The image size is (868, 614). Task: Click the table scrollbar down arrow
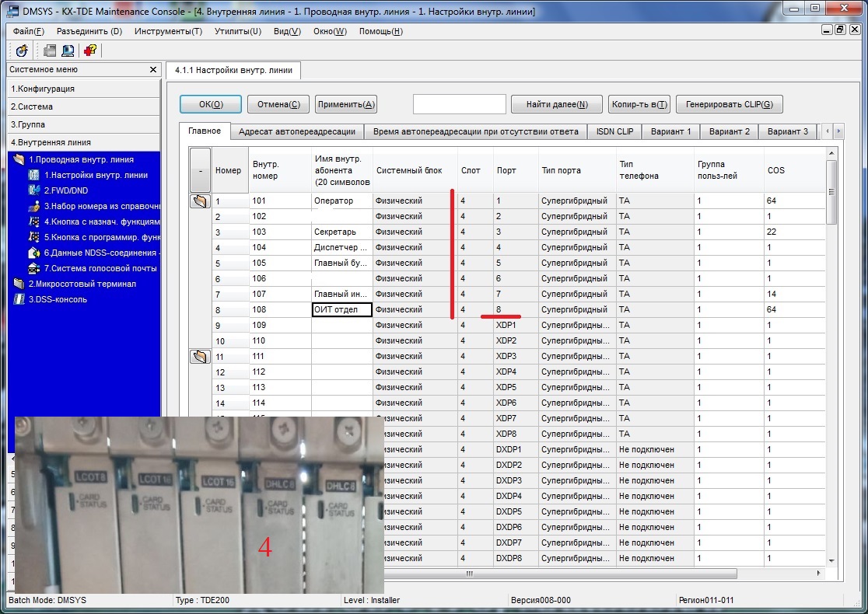pos(831,561)
